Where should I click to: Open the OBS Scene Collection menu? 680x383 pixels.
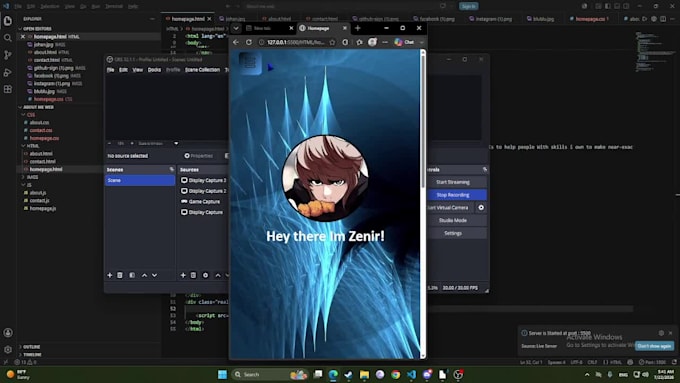coord(203,69)
